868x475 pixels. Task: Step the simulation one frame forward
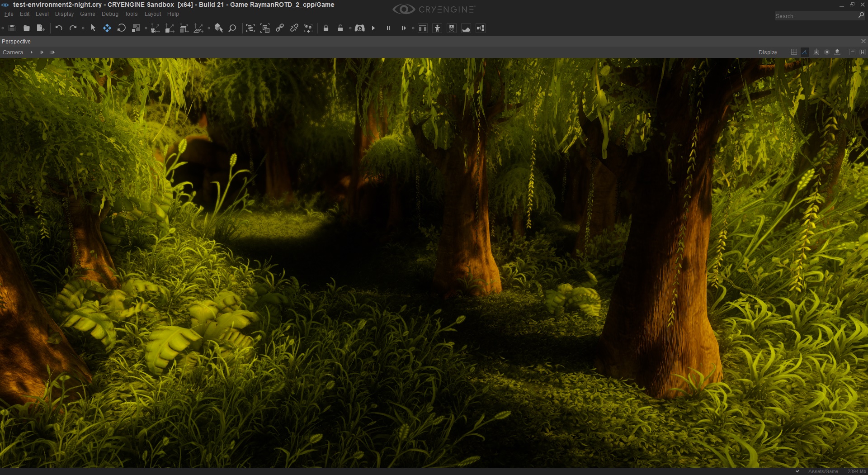click(x=403, y=28)
